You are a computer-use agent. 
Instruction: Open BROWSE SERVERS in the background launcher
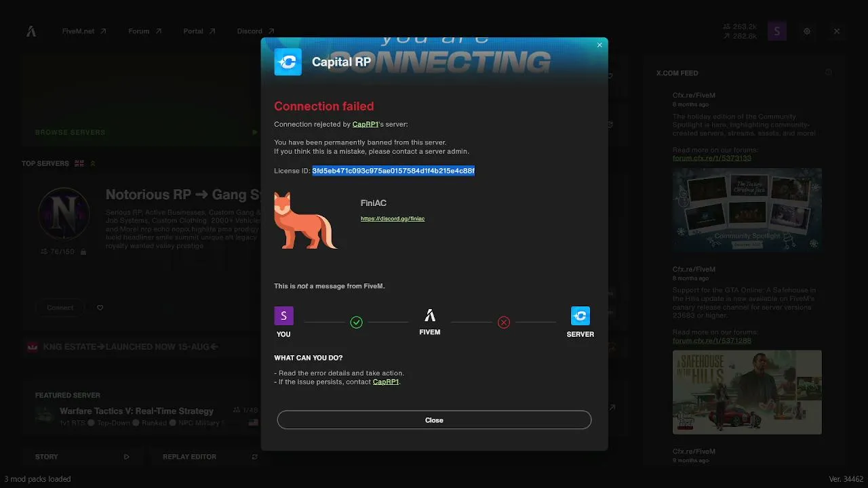click(x=70, y=132)
